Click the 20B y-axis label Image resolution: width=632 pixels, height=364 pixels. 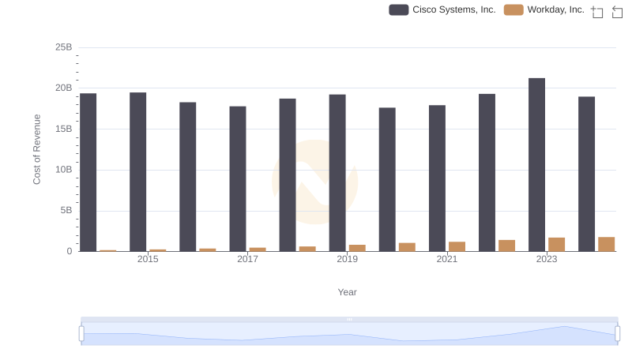click(64, 88)
